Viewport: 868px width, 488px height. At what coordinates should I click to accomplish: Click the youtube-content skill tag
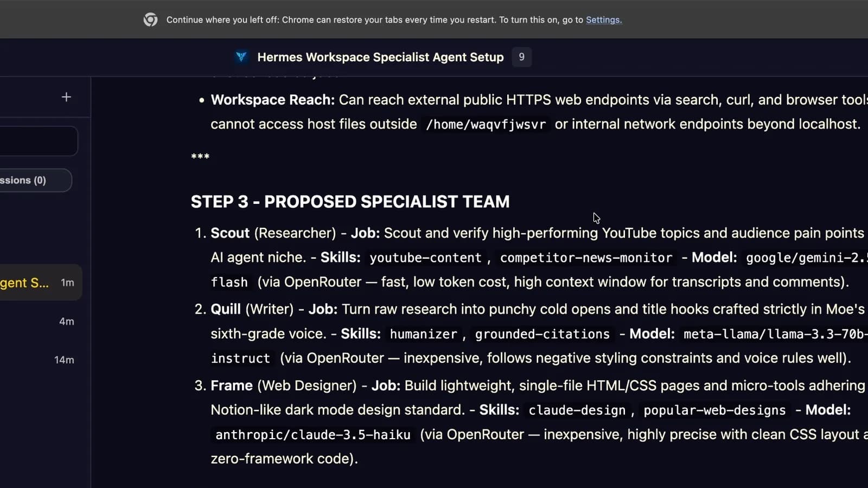click(425, 258)
